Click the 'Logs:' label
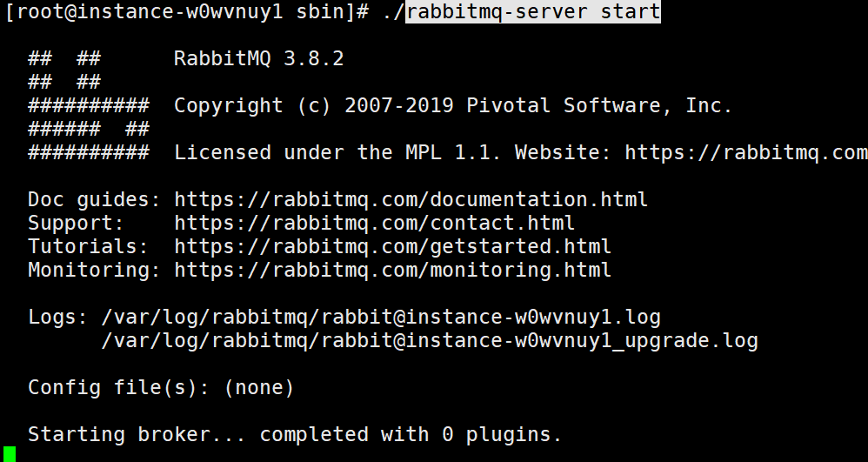Image resolution: width=868 pixels, height=462 pixels. (x=57, y=317)
